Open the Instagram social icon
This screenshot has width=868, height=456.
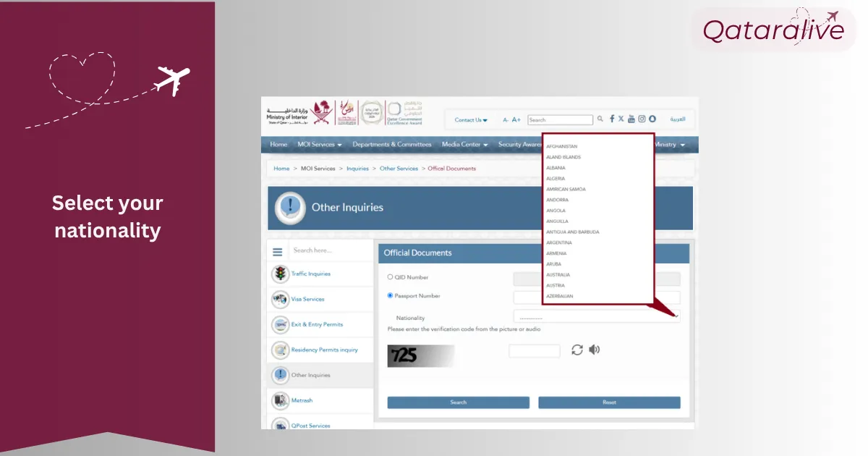coord(642,119)
